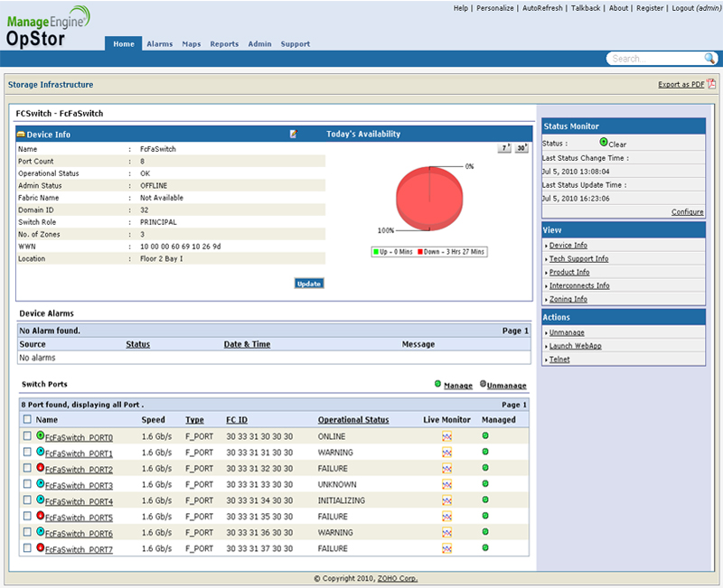Open the Zoning Info view link
The width and height of the screenshot is (723, 588).
click(568, 299)
